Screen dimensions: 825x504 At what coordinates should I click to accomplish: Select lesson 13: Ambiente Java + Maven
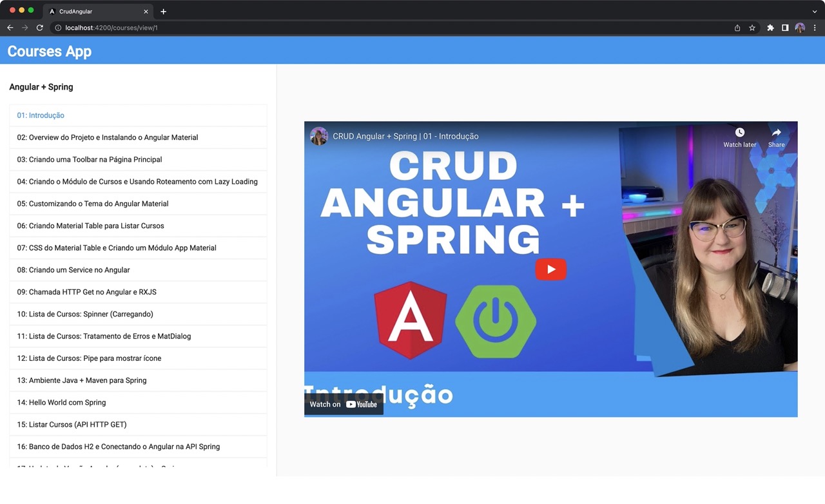click(x=81, y=380)
